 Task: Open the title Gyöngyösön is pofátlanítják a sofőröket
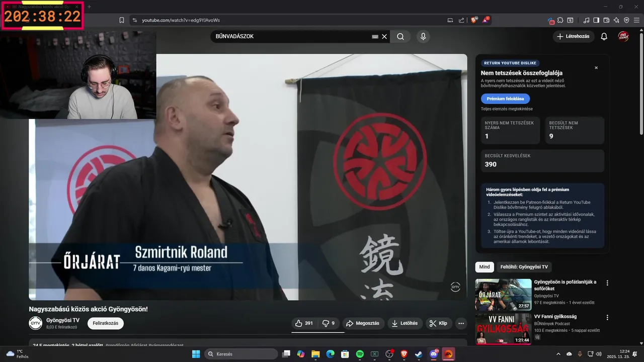(565, 285)
